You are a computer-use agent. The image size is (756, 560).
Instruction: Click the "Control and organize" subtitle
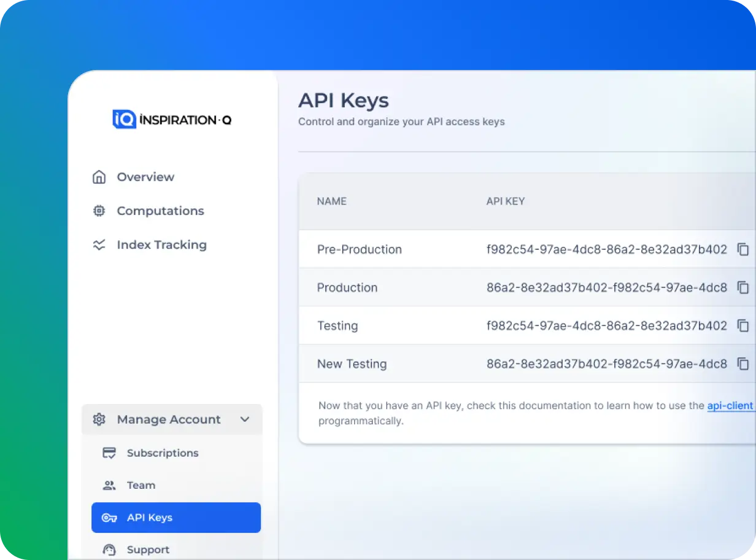coord(401,122)
